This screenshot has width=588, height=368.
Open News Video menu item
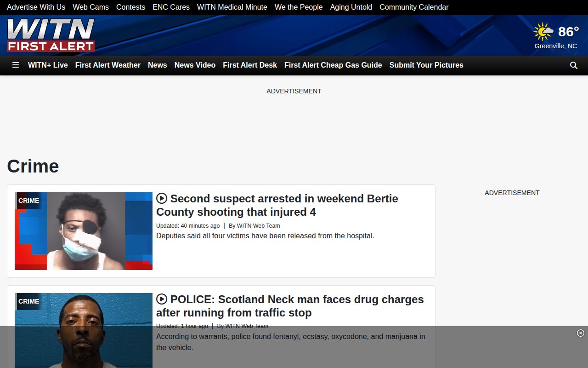[195, 65]
